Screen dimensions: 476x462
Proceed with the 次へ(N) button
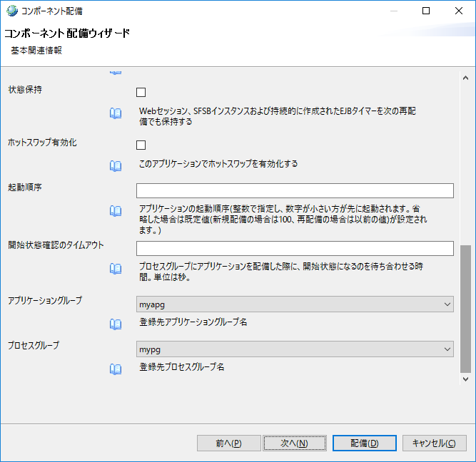pos(293,443)
